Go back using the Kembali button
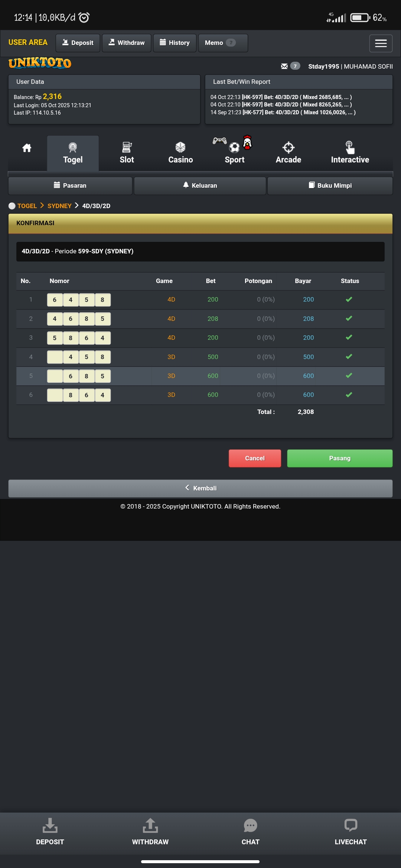This screenshot has height=868, width=401. coord(200,488)
